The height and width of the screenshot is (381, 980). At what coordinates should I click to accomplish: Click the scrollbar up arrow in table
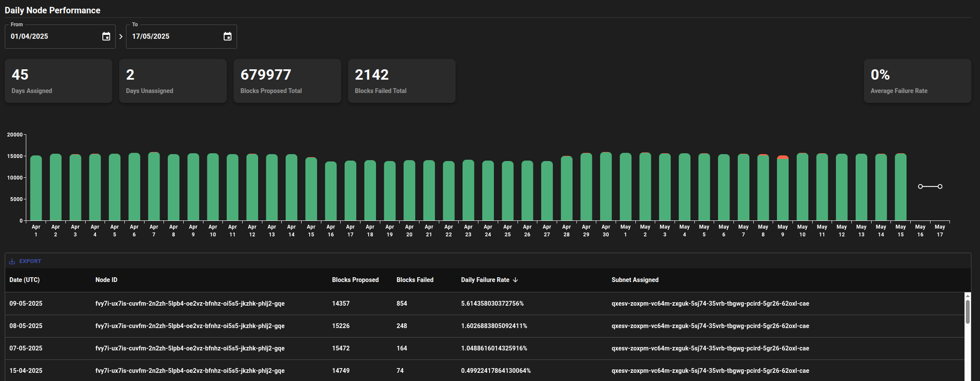coord(968,296)
